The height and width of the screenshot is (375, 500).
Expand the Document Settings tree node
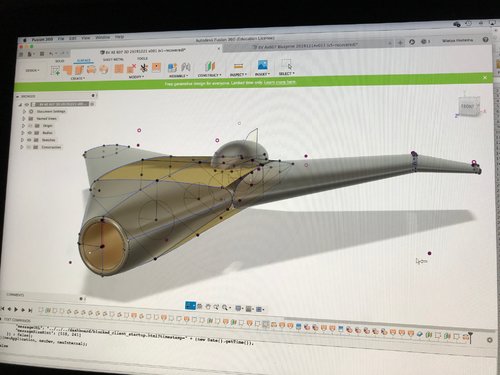pyautogui.click(x=24, y=111)
